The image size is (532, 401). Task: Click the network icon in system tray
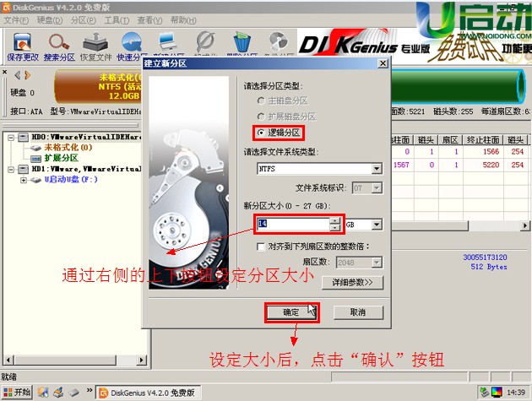pyautogui.click(x=484, y=393)
